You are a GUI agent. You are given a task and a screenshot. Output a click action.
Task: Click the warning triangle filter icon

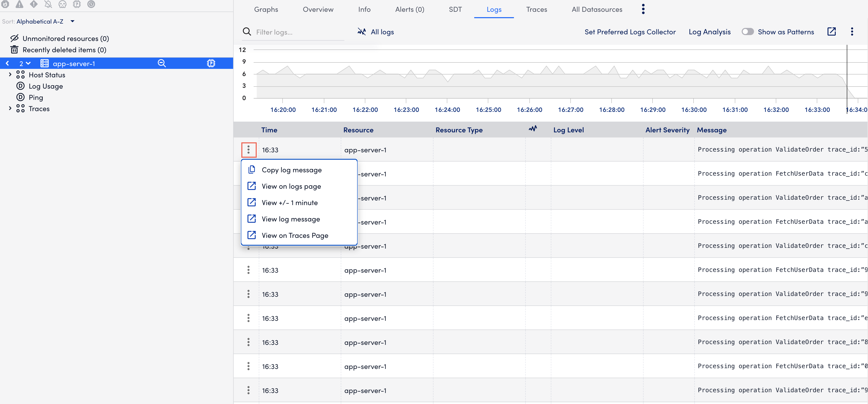[19, 4]
